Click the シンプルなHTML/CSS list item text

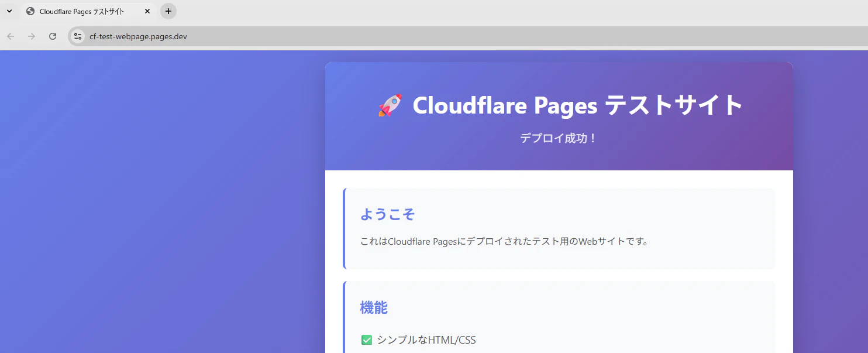point(426,340)
